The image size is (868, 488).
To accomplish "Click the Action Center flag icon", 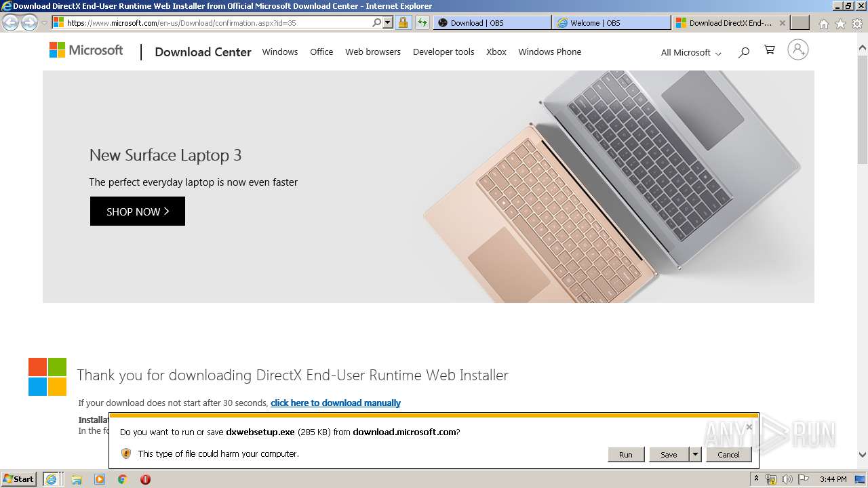I will pyautogui.click(x=804, y=479).
